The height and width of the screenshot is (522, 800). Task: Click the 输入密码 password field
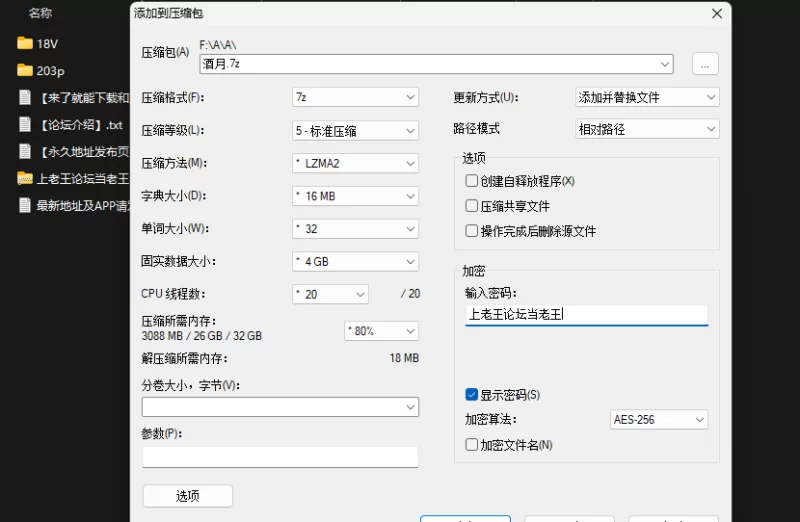point(586,315)
